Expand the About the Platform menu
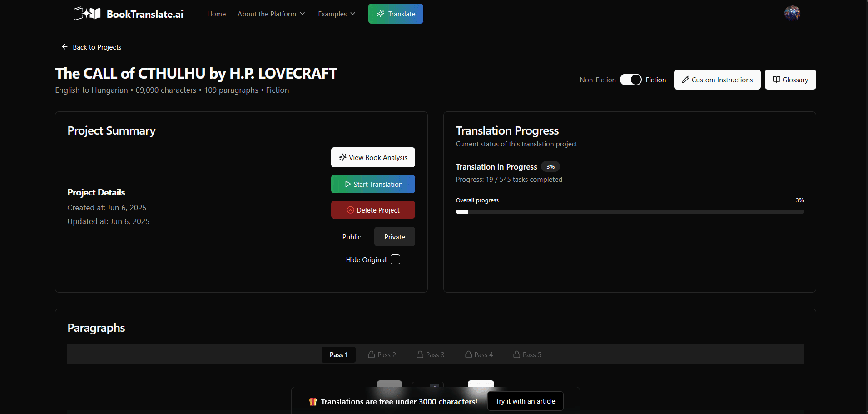Image resolution: width=868 pixels, height=414 pixels. (271, 14)
